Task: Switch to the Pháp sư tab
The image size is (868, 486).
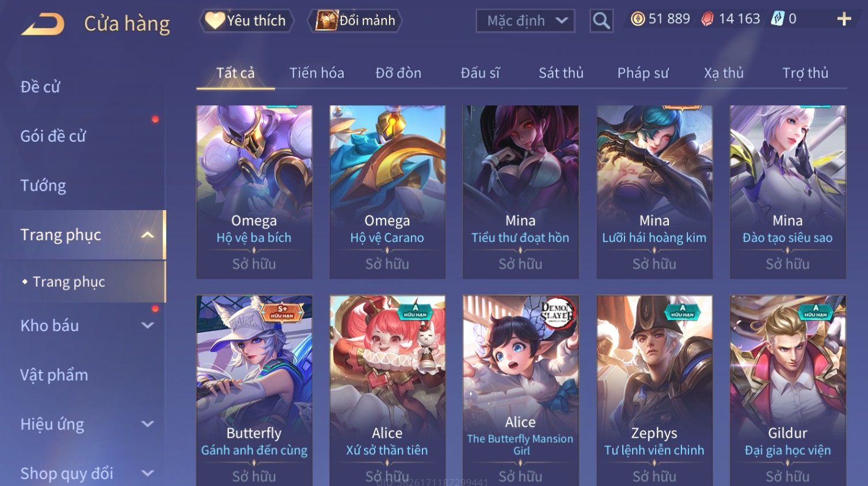Action: pos(643,73)
